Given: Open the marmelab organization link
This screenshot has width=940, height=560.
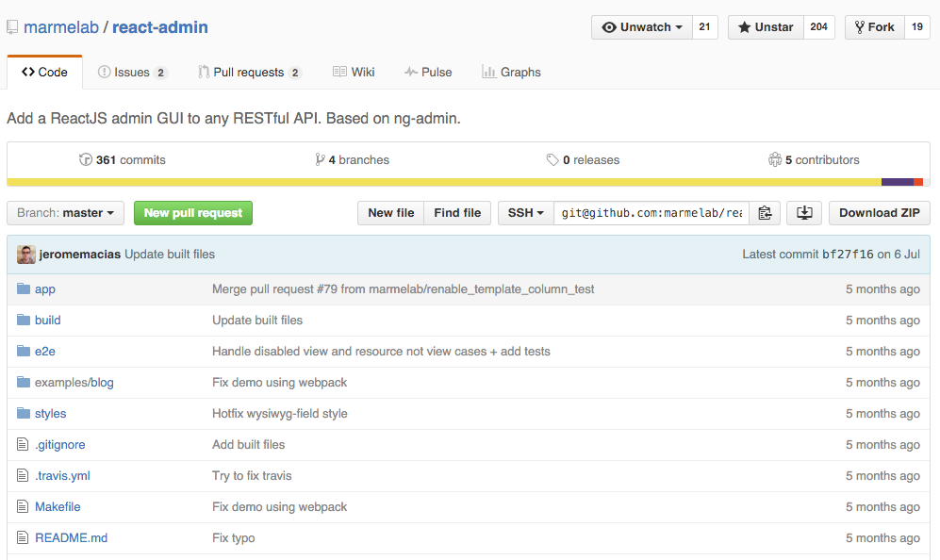Looking at the screenshot, I should (x=61, y=27).
